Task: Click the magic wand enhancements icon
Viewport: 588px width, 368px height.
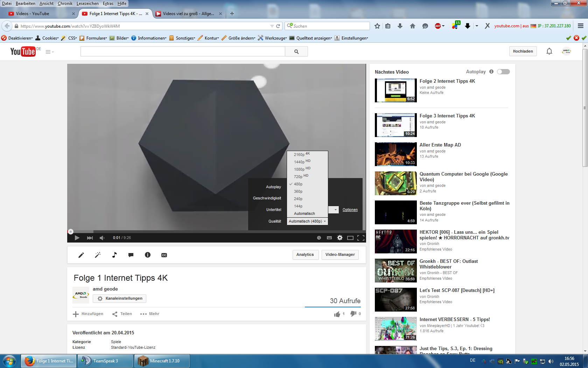Action: [98, 255]
